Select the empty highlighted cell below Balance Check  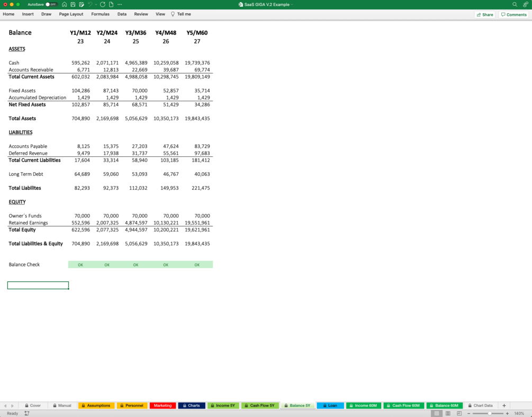[38, 285]
